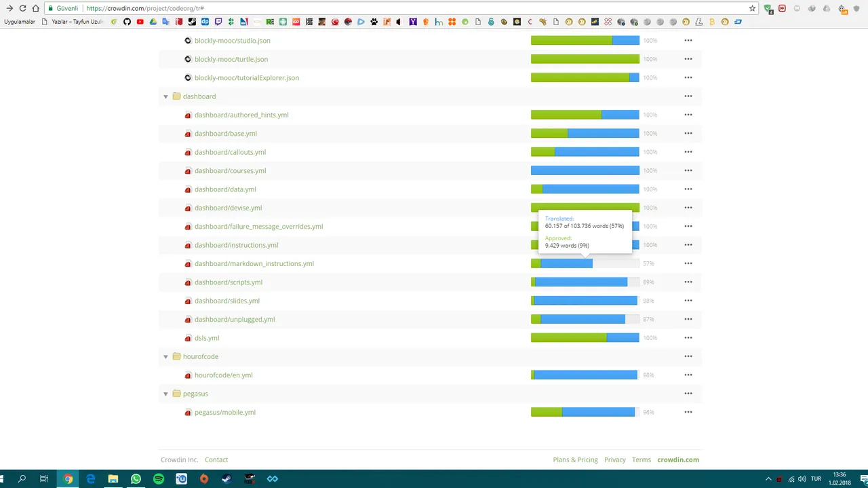This screenshot has height=488, width=868.
Task: Open the GitHub bookmark icon
Action: coord(127,22)
